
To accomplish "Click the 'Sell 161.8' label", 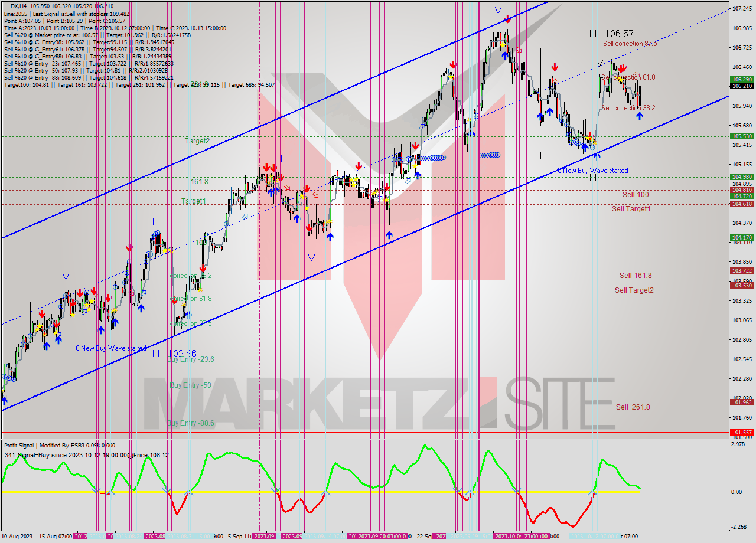I will pyautogui.click(x=636, y=275).
